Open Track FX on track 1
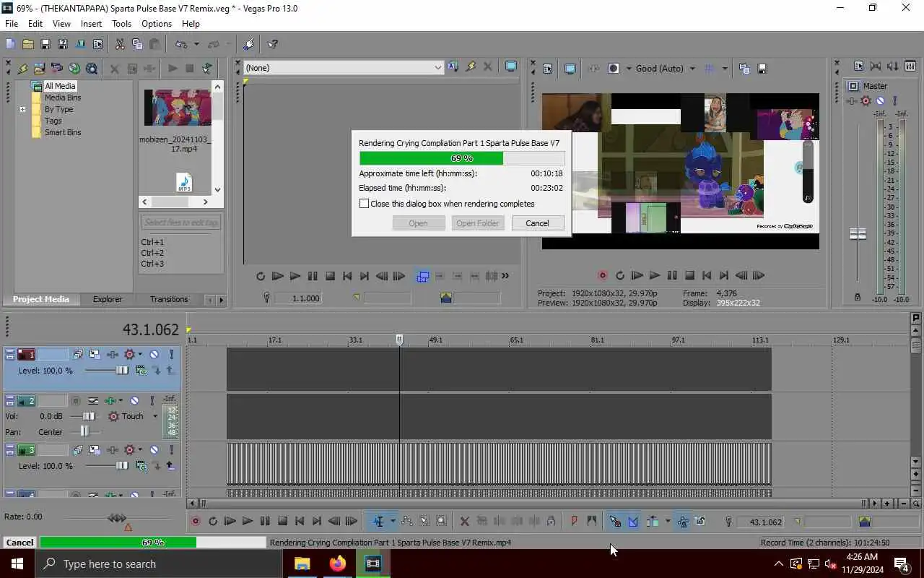 point(113,355)
